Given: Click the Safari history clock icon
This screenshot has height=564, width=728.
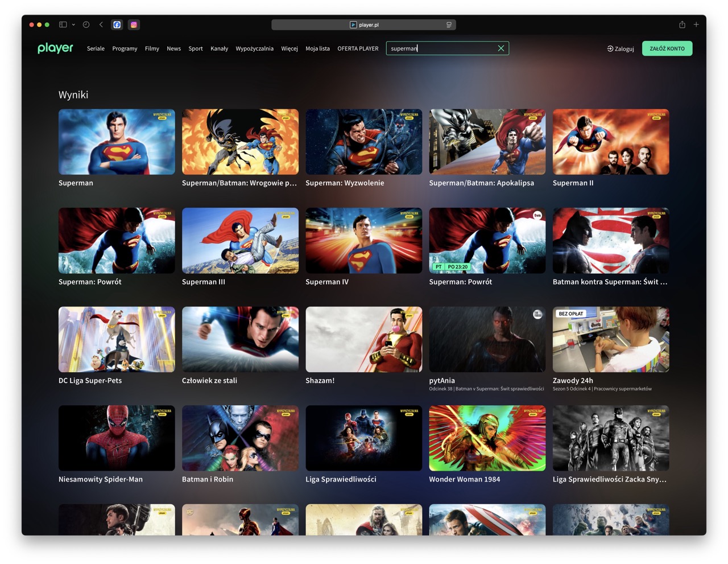Looking at the screenshot, I should (86, 24).
